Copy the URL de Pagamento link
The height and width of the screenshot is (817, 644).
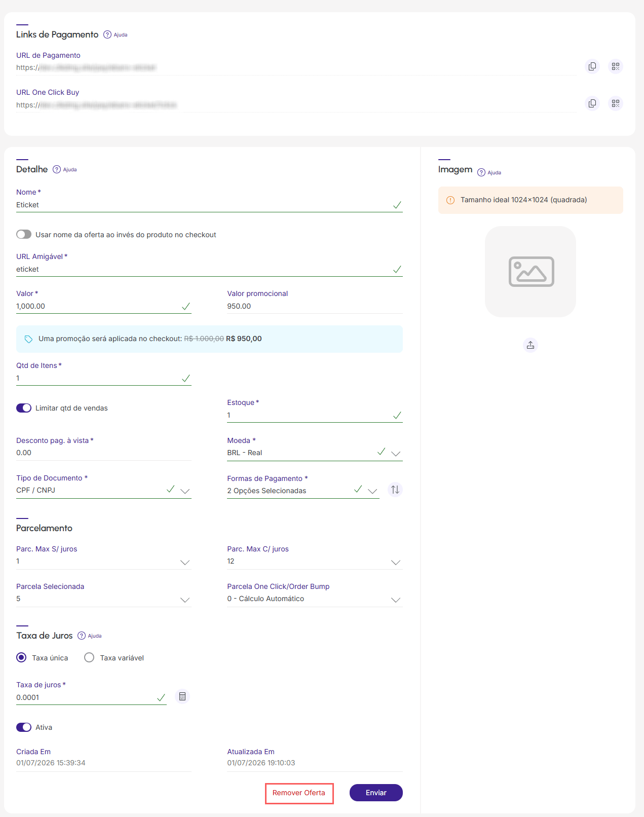592,66
